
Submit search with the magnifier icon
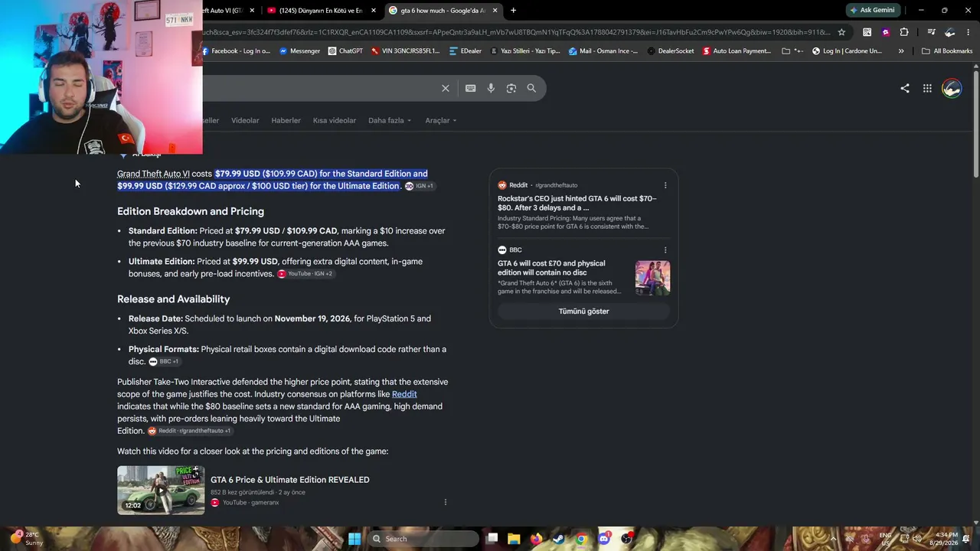click(531, 88)
